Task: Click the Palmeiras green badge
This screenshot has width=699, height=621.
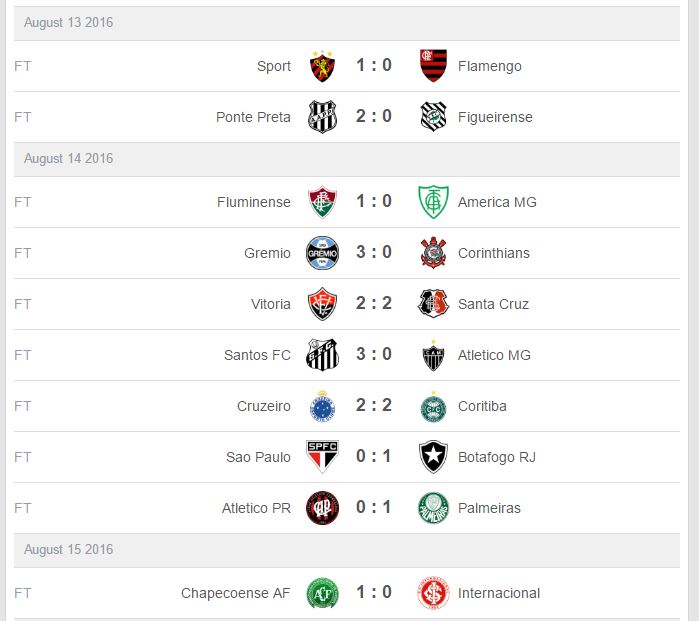Action: 433,508
